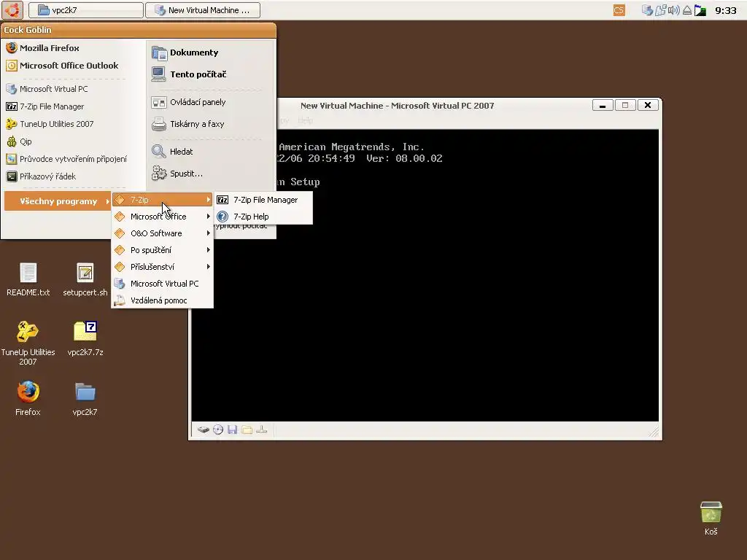Select the vpc2k7 desktop folder
The width and height of the screenshot is (747, 560).
pyautogui.click(x=85, y=399)
